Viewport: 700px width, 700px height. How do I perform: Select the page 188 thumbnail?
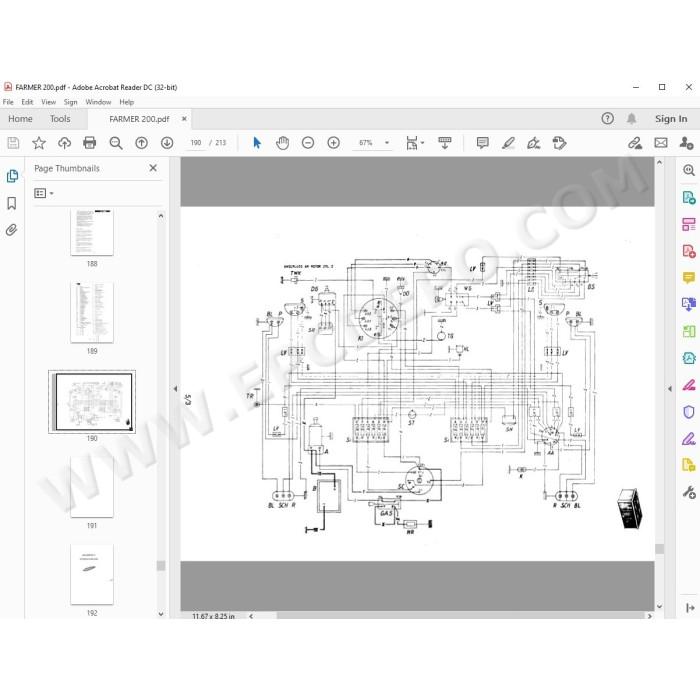click(x=92, y=232)
